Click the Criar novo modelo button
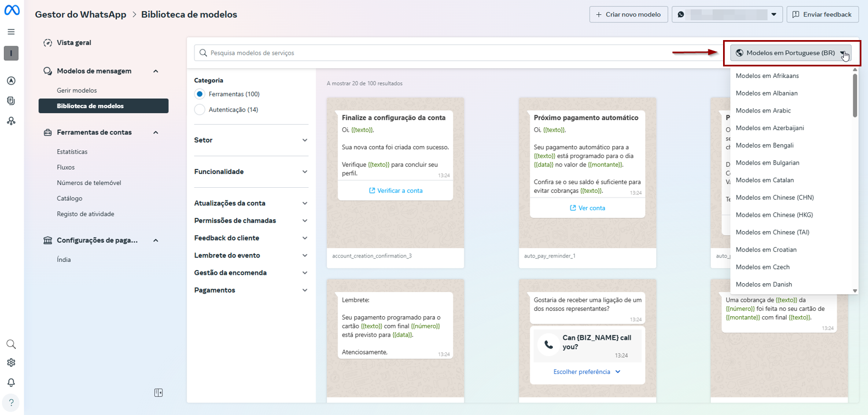The image size is (868, 415). coord(628,14)
